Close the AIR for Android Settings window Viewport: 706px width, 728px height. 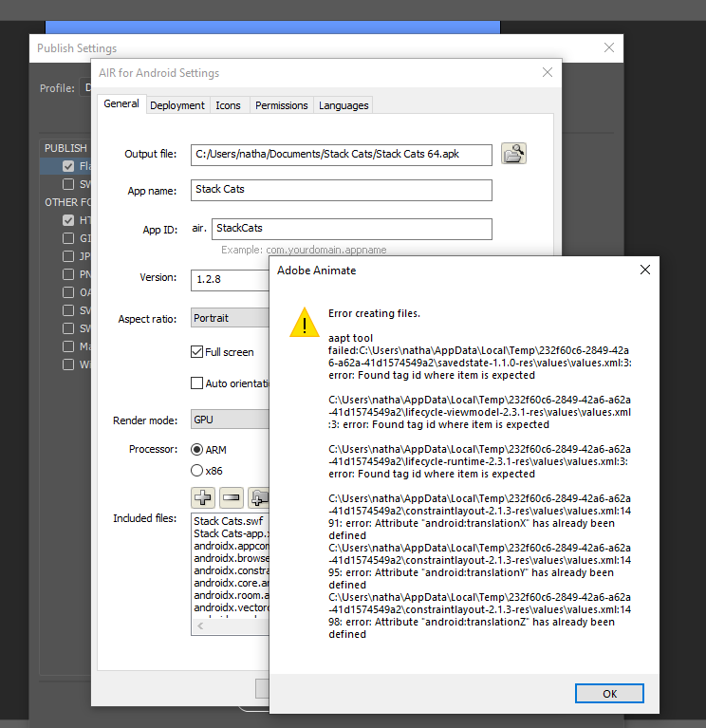[x=548, y=72]
